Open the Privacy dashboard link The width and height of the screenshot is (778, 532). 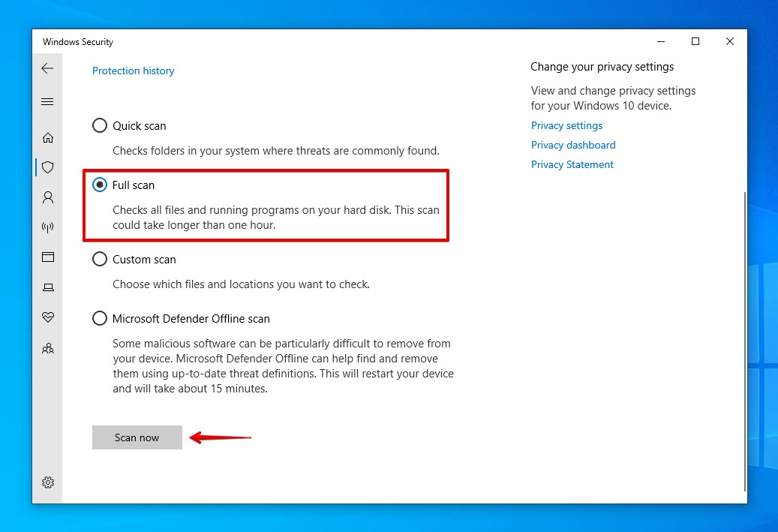pyautogui.click(x=573, y=145)
